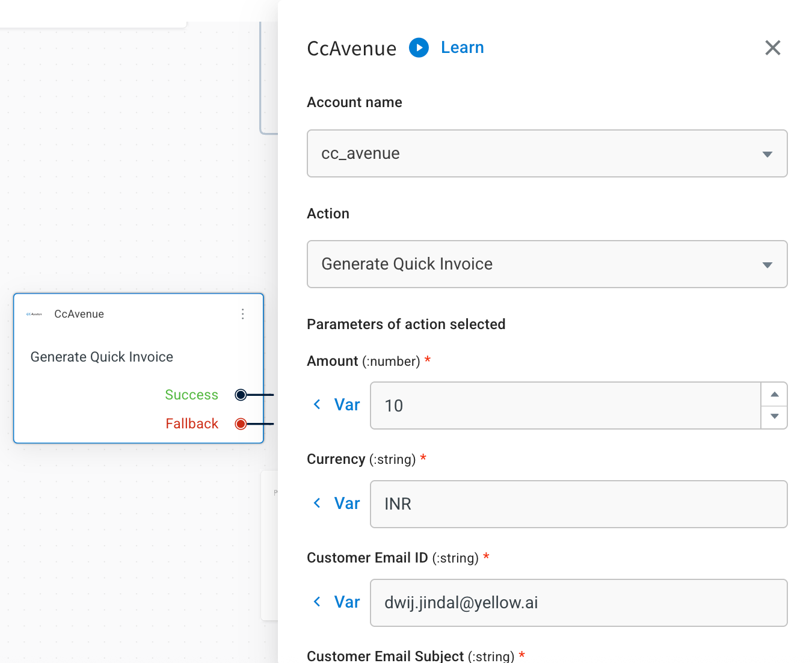Click the Action label above the dropdown
This screenshot has width=812, height=663.
pyautogui.click(x=328, y=214)
